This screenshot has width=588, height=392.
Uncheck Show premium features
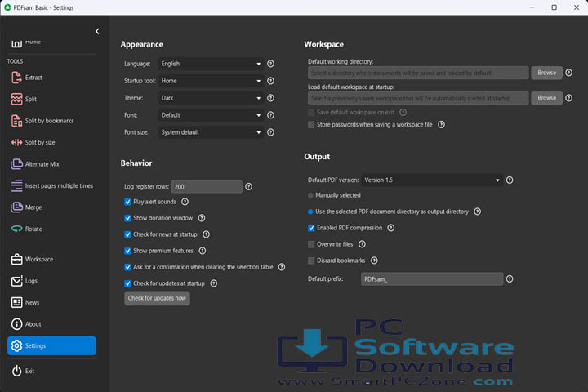click(127, 251)
